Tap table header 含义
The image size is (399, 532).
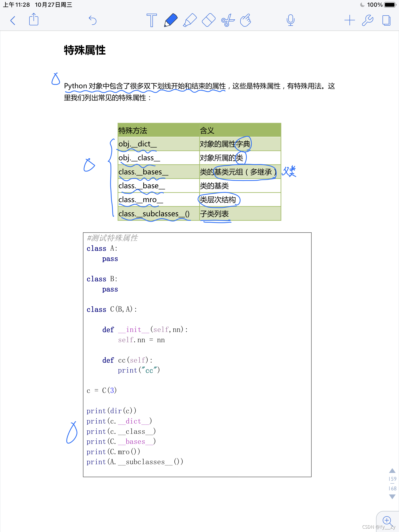[x=240, y=130]
